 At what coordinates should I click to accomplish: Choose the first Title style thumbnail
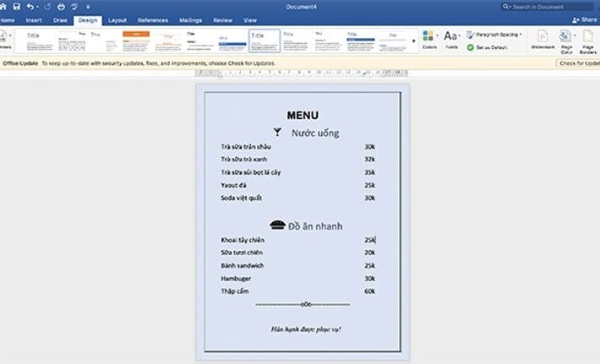40,41
